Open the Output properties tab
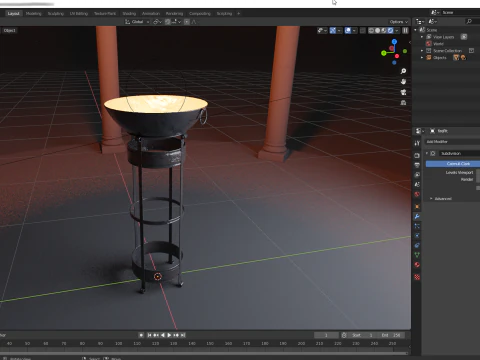Image resolution: width=480 pixels, height=360 pixels. click(417, 165)
